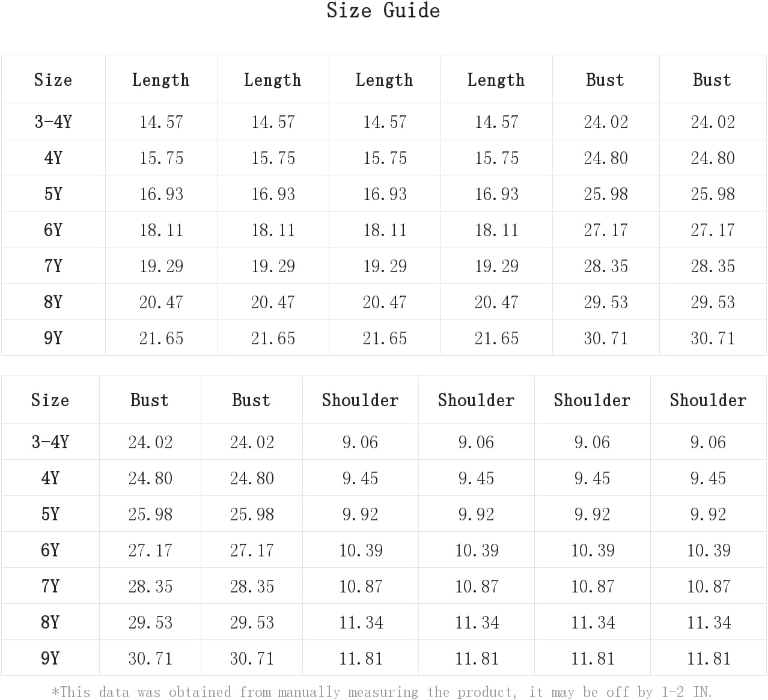Select the 6Y size label in bottom table

[x=50, y=550]
